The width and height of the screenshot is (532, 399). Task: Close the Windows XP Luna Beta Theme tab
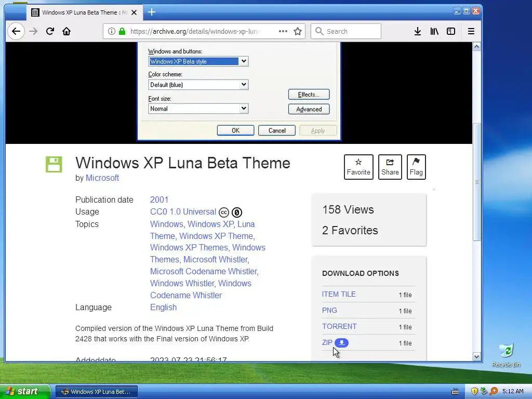[x=134, y=12]
